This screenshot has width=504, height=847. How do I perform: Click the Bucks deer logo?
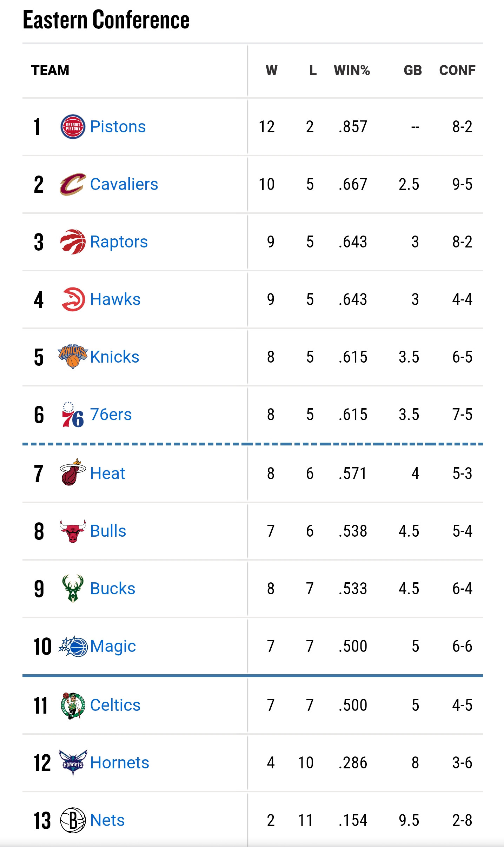[x=73, y=588]
